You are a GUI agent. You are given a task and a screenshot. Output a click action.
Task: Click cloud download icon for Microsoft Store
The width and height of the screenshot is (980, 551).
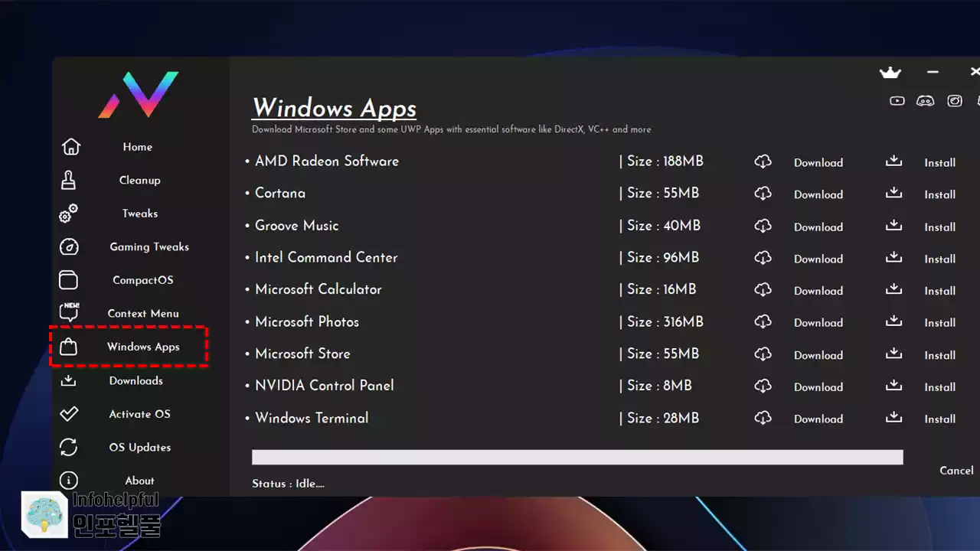pyautogui.click(x=763, y=354)
